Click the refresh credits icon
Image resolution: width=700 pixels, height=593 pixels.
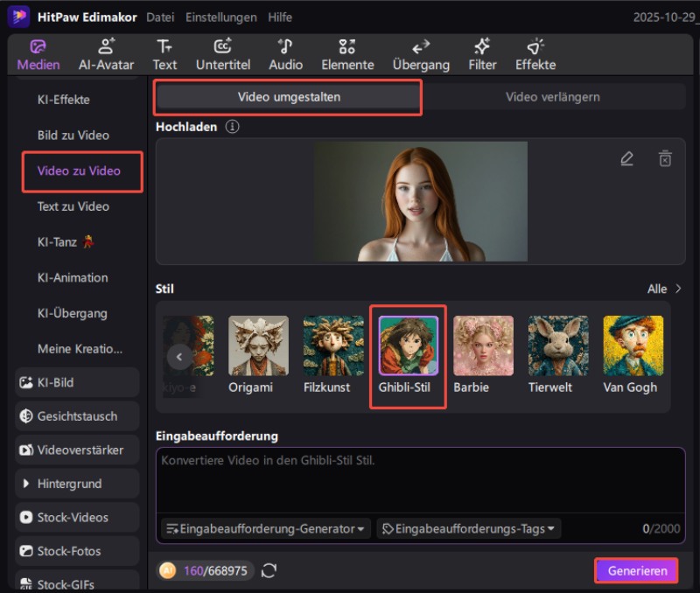pyautogui.click(x=269, y=570)
